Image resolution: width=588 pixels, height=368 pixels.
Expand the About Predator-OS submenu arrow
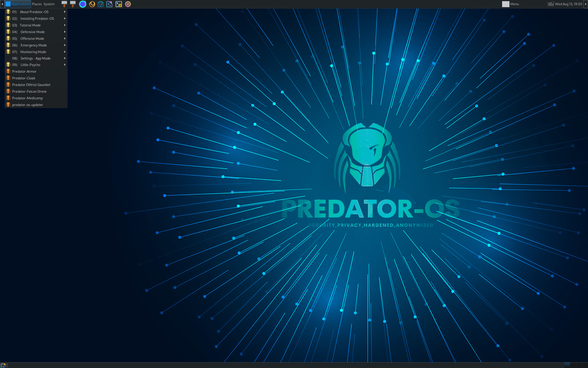[x=65, y=12]
